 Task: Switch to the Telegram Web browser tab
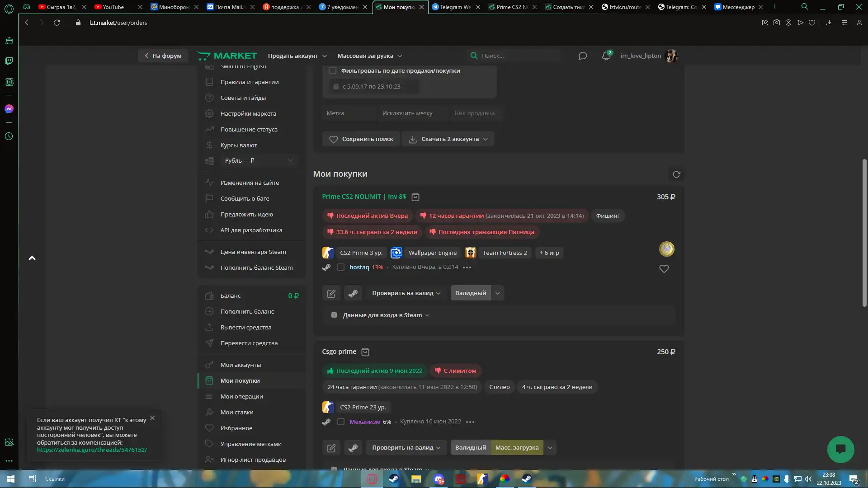click(456, 7)
